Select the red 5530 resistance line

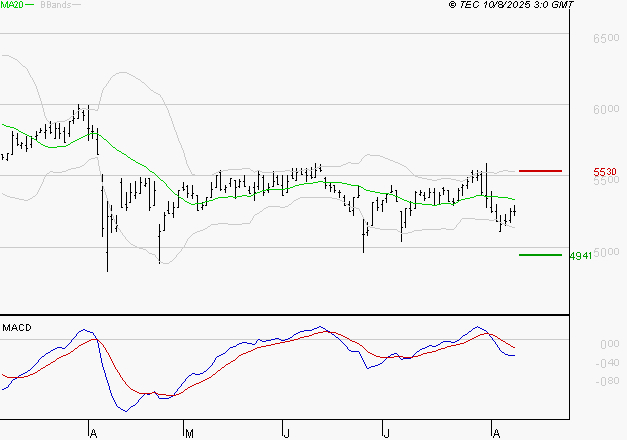(x=540, y=171)
